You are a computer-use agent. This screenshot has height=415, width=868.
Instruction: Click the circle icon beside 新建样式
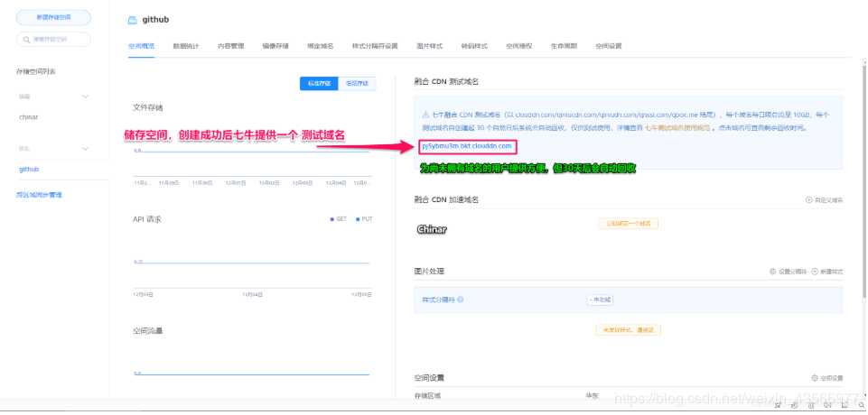[x=815, y=272]
